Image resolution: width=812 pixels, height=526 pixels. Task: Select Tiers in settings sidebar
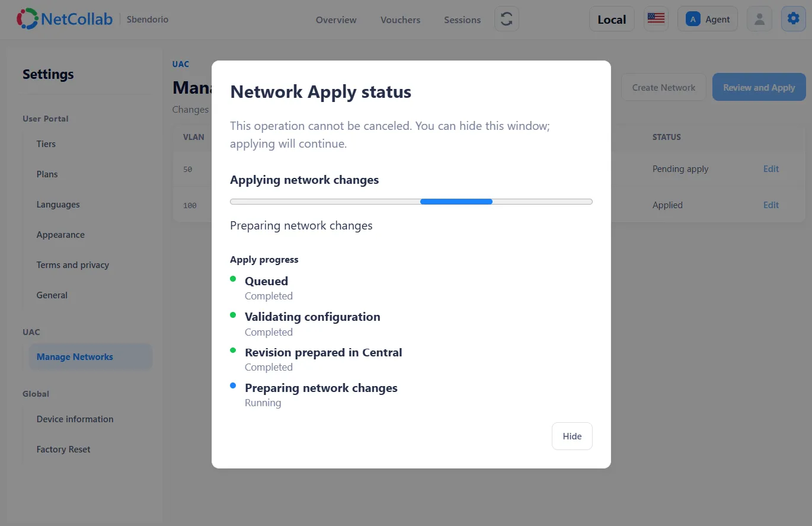pyautogui.click(x=46, y=144)
